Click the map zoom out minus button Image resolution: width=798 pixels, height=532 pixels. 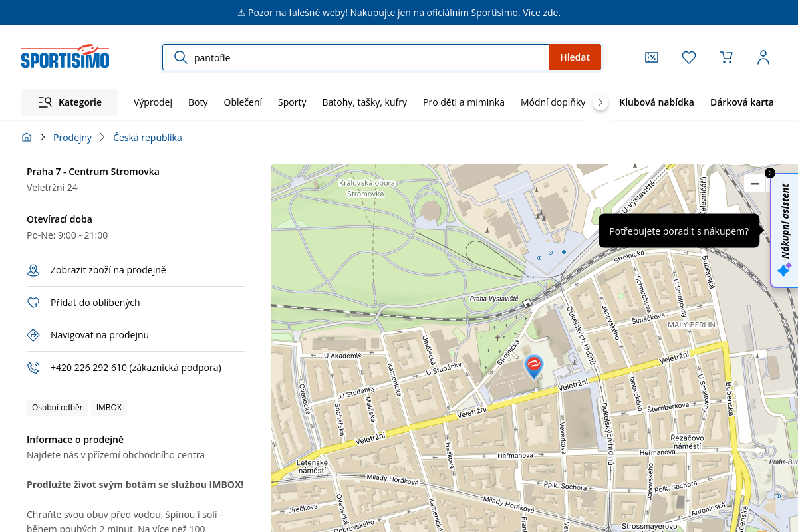click(x=755, y=184)
